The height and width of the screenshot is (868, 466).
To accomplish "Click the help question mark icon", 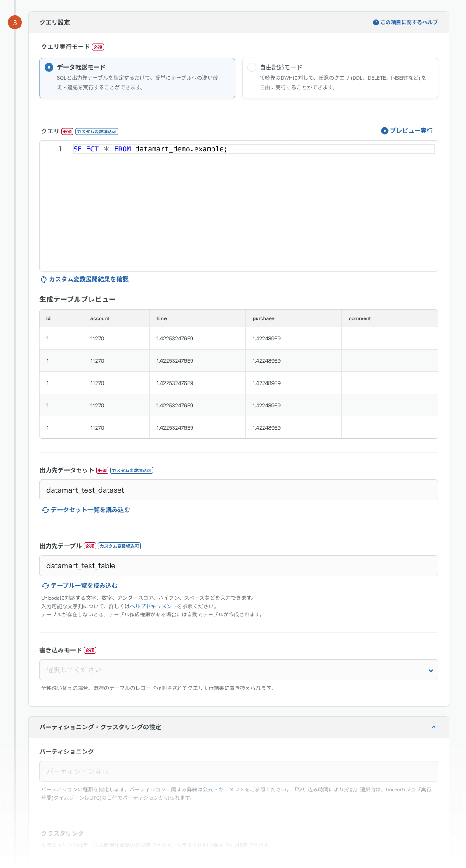I will pyautogui.click(x=376, y=22).
